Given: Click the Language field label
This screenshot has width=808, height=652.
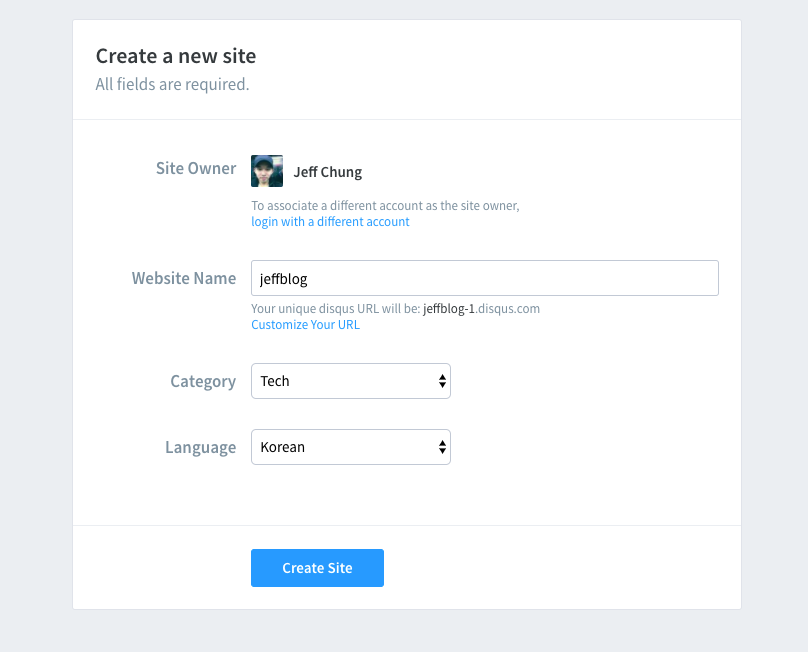Looking at the screenshot, I should pyautogui.click(x=200, y=447).
